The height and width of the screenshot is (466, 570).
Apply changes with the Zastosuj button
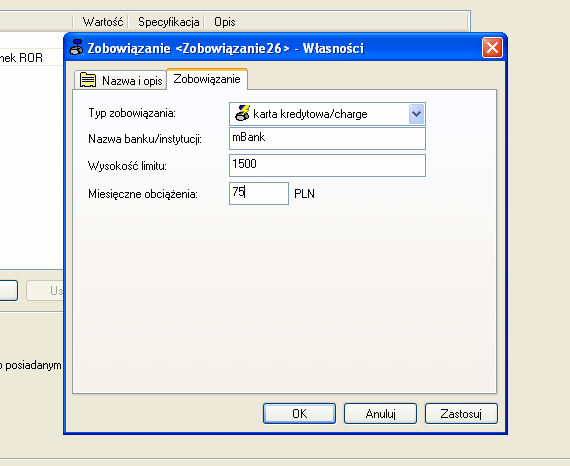click(x=461, y=413)
